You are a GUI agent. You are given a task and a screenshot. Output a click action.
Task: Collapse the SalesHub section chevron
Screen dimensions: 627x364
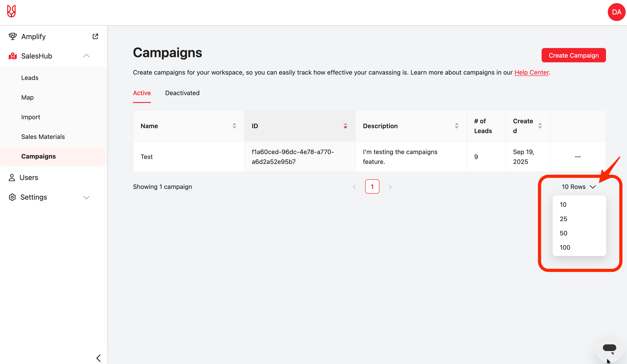coord(86,56)
